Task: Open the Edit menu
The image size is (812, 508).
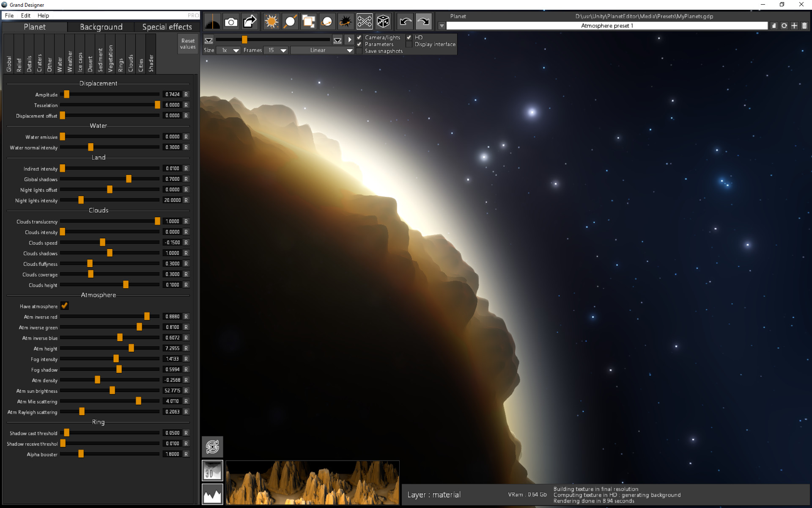Action: coord(25,15)
